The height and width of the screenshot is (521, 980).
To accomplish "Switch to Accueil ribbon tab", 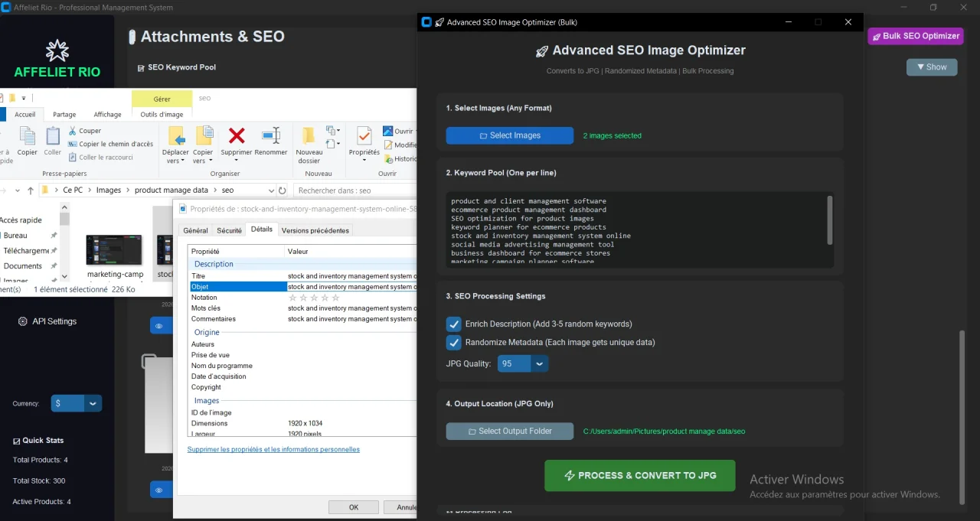I will pos(25,114).
